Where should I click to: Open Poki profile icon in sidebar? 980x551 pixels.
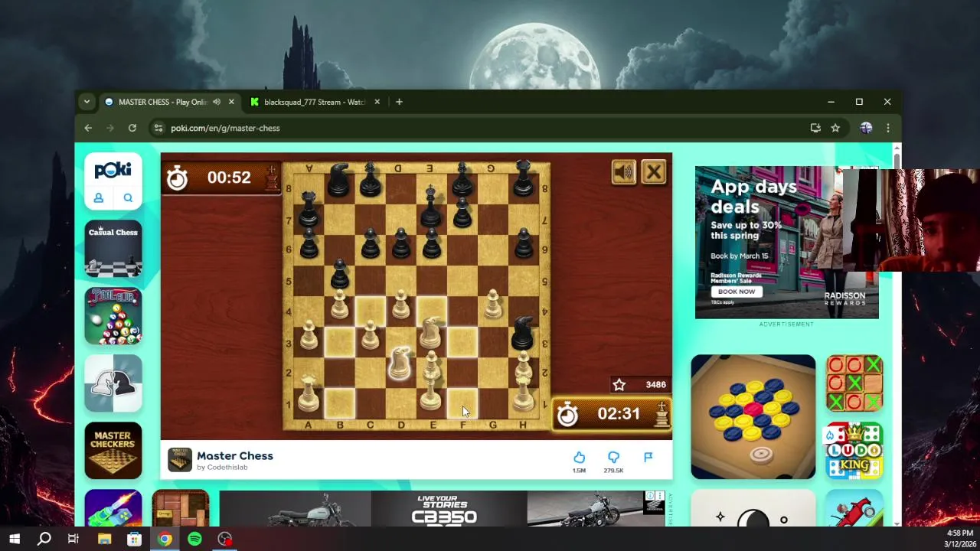(99, 198)
